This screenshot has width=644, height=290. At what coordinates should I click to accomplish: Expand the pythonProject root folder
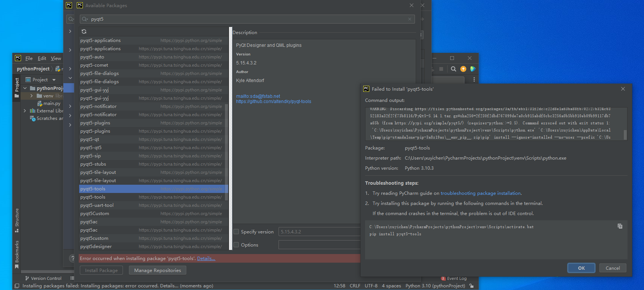[x=25, y=88]
